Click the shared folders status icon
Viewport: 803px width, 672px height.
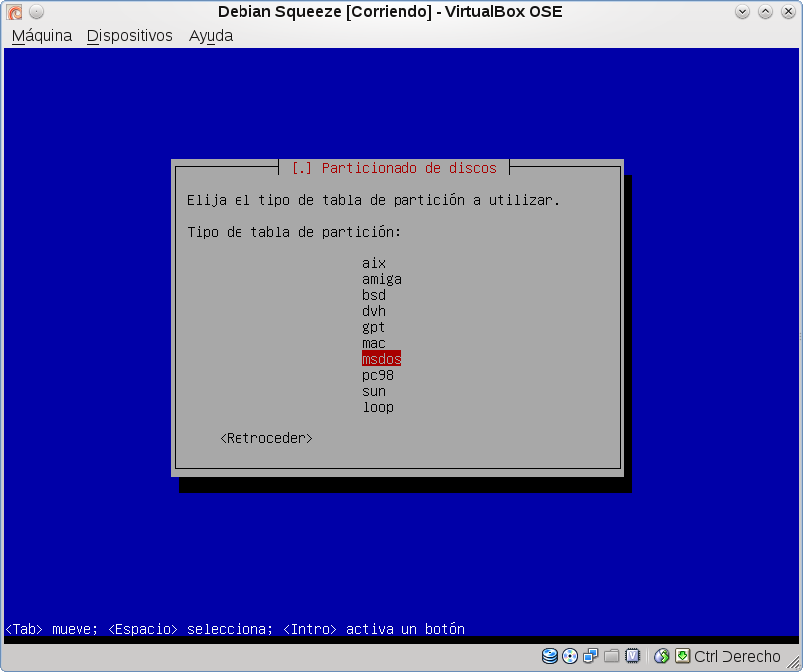[611, 656]
